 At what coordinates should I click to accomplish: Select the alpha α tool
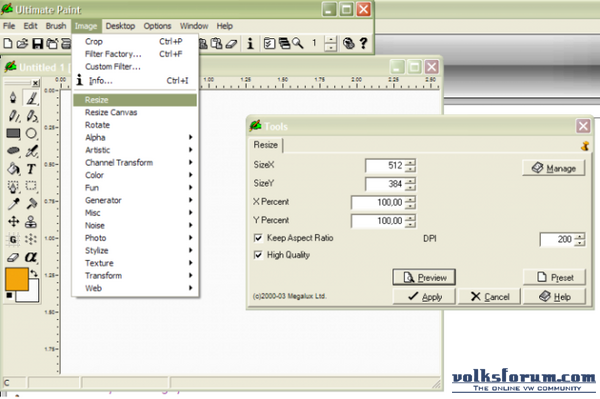[31, 257]
